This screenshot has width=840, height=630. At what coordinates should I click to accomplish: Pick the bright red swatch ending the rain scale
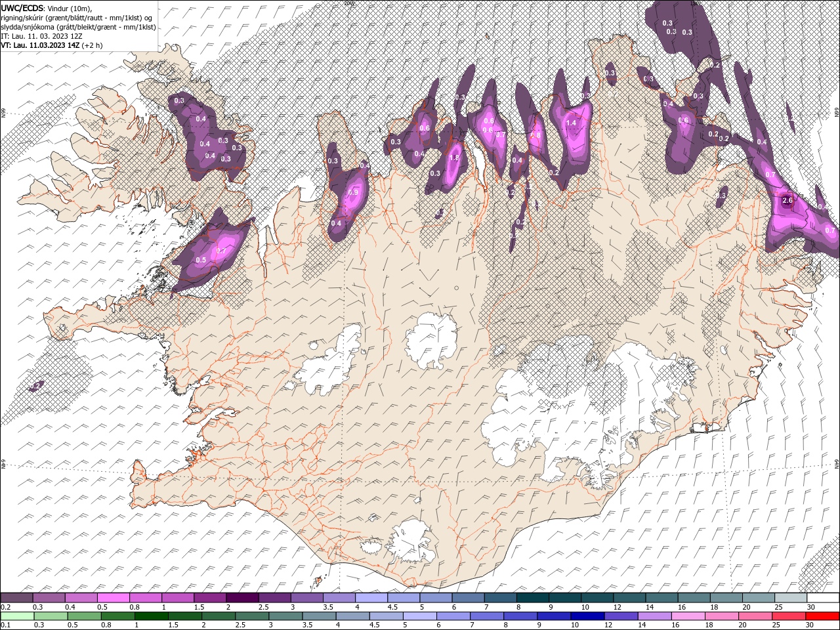pos(822,616)
